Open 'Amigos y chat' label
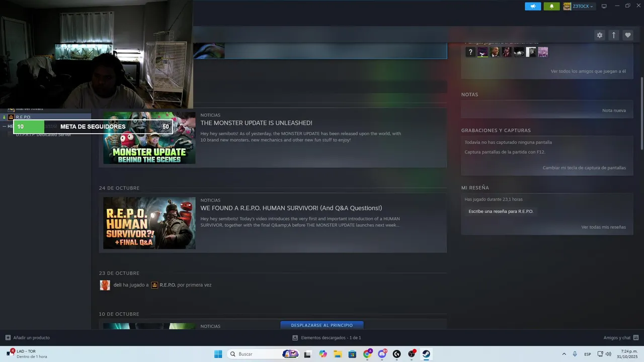Image resolution: width=644 pixels, height=362 pixels. click(x=617, y=338)
